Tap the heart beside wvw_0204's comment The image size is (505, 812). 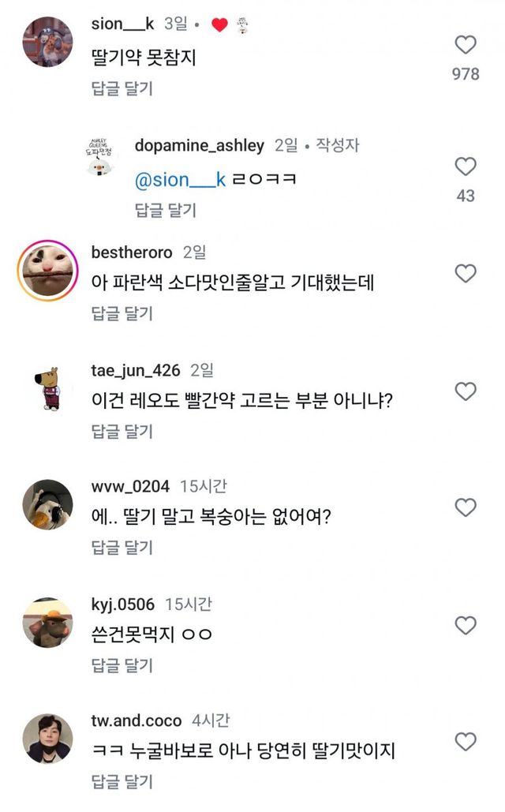tap(466, 507)
